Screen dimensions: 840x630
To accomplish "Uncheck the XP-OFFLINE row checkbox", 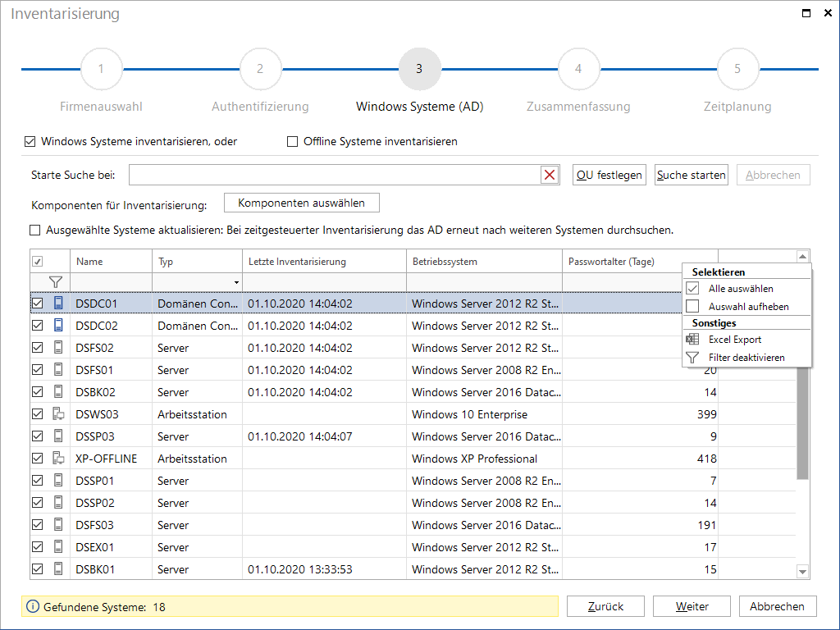I will [x=38, y=459].
